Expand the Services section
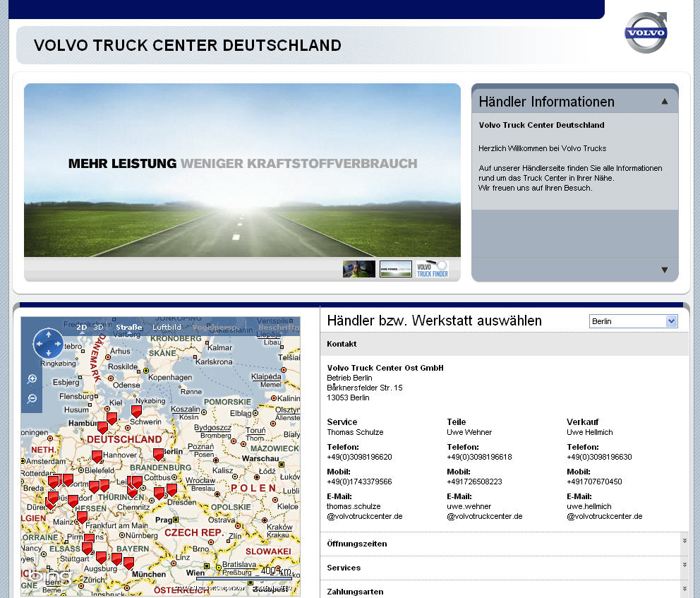700x598 pixels. (504, 568)
